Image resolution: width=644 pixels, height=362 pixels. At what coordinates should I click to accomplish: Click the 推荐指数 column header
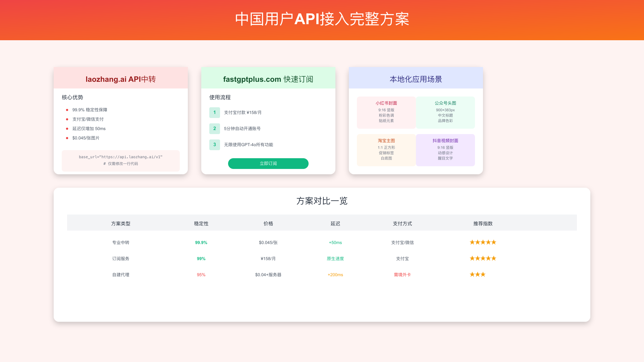pos(483,224)
